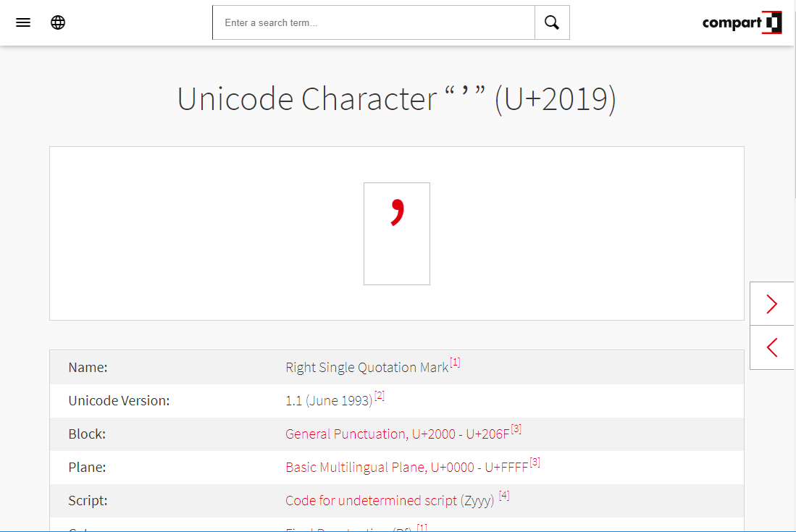Image resolution: width=796 pixels, height=532 pixels.
Task: Click the 1.1 (June 1993) version text
Action: pyautogui.click(x=329, y=401)
